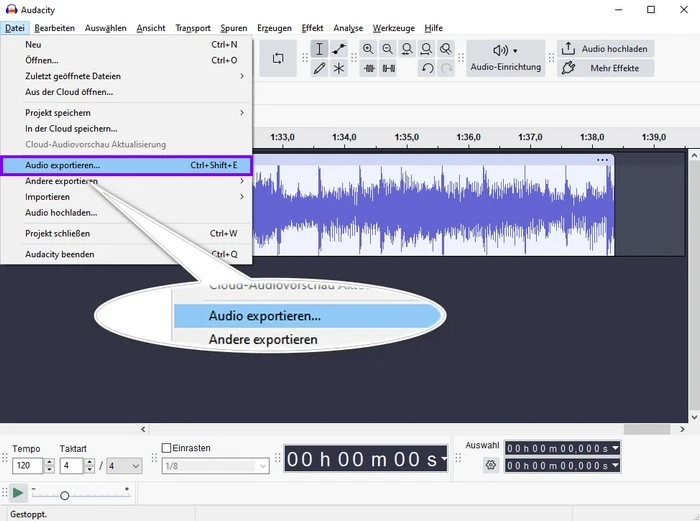The width and height of the screenshot is (700, 521).
Task: Open selection start time format dropdown
Action: click(x=616, y=448)
